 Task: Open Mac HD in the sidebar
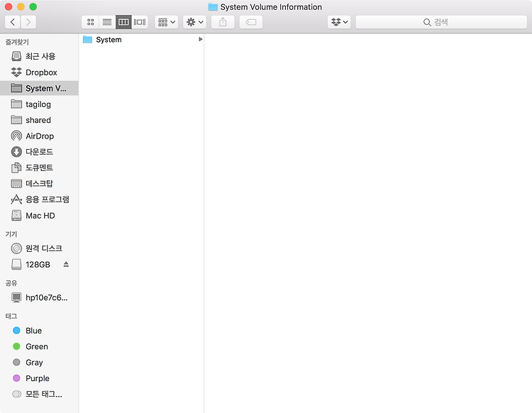coord(39,216)
